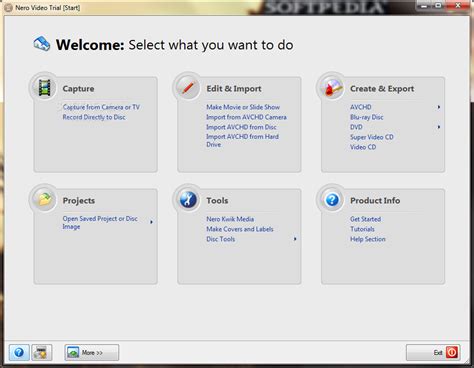Screen dimensions: 474x368
Task: Close the Nero Video window
Action: coord(458,5)
